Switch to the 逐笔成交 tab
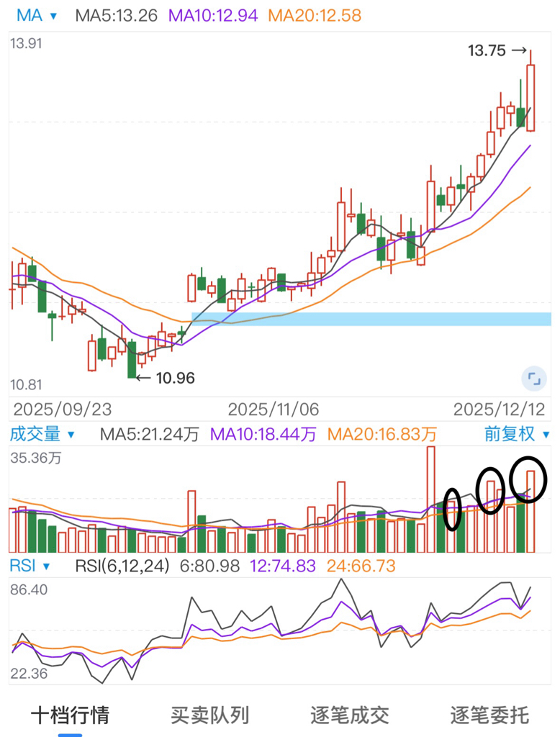 click(x=350, y=715)
